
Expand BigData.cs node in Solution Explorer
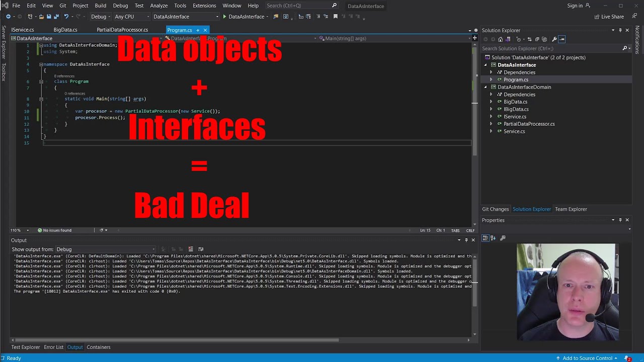coord(492,102)
